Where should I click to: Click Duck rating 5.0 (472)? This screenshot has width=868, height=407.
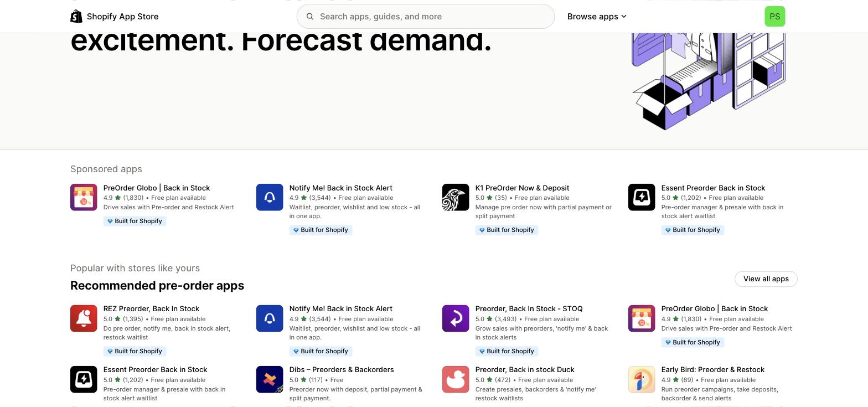click(x=493, y=380)
